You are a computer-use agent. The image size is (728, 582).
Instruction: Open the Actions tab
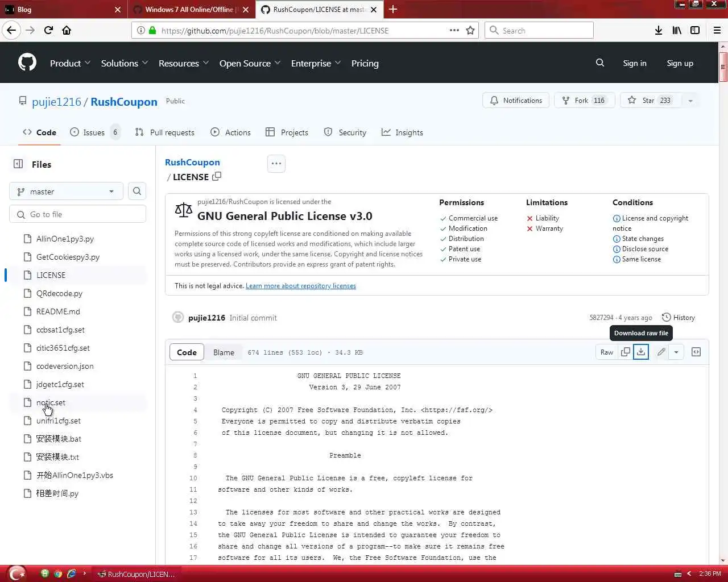(230, 132)
